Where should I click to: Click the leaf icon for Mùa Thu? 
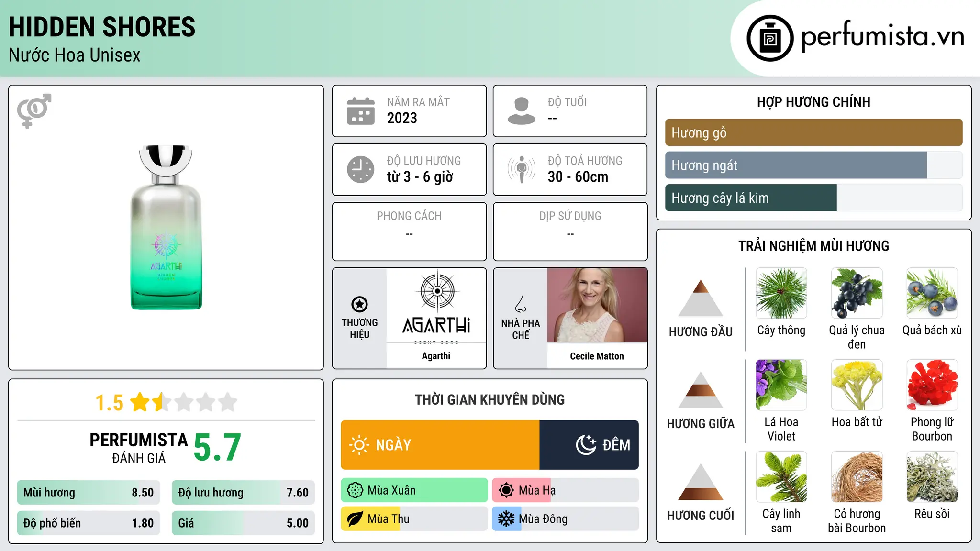click(x=355, y=519)
